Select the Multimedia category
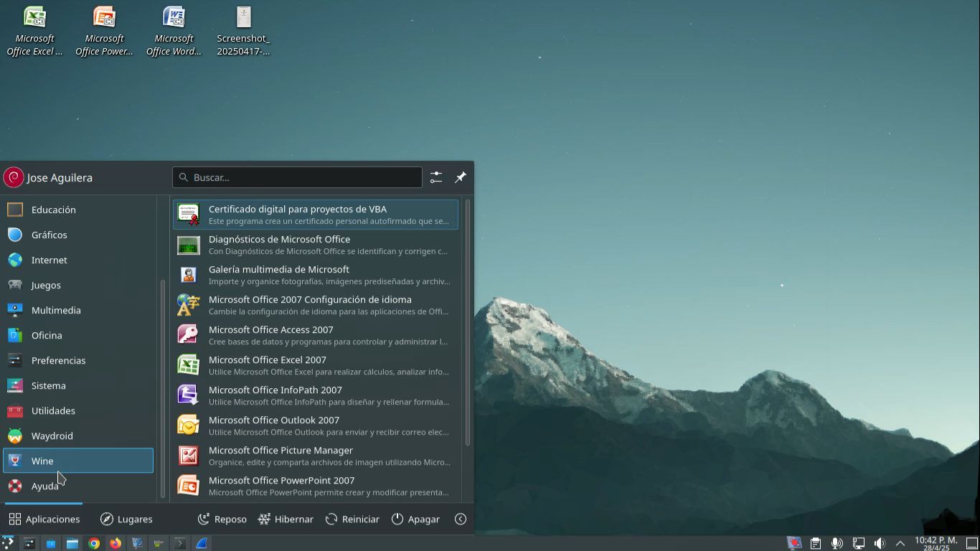The height and width of the screenshot is (551, 980). pos(78,310)
